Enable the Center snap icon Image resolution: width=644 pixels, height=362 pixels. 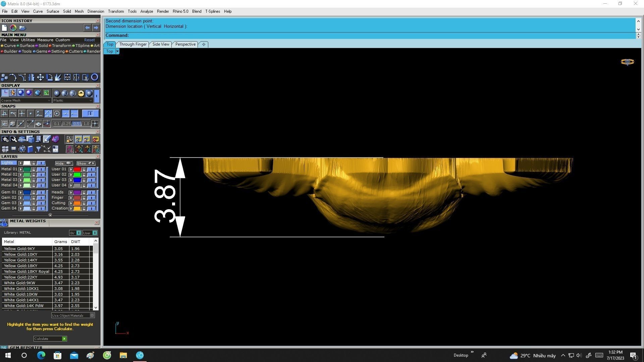[57, 114]
